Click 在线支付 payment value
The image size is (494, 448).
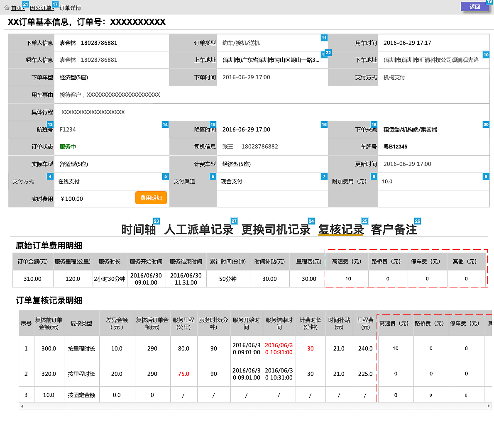[68, 181]
